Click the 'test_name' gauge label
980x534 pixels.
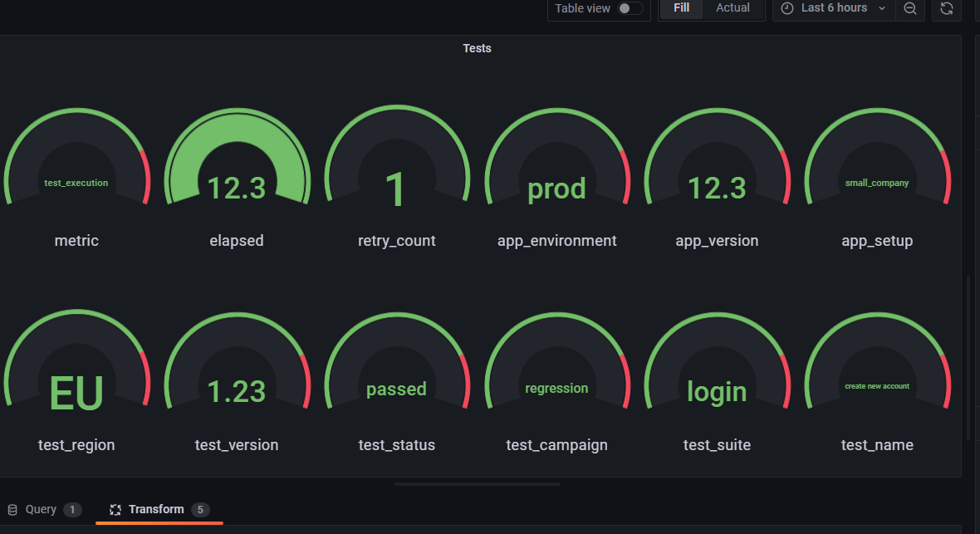(x=878, y=445)
